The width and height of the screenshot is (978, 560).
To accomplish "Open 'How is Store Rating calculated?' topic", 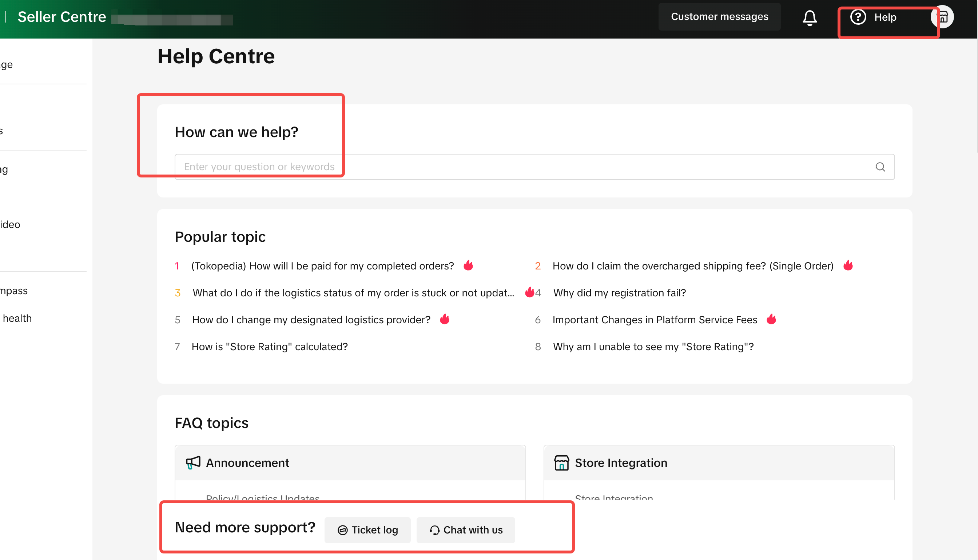I will tap(269, 347).
